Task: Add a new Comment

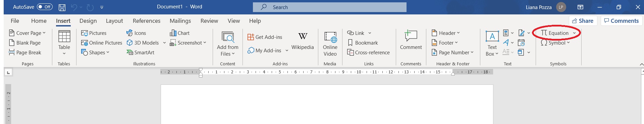Action: point(411,40)
